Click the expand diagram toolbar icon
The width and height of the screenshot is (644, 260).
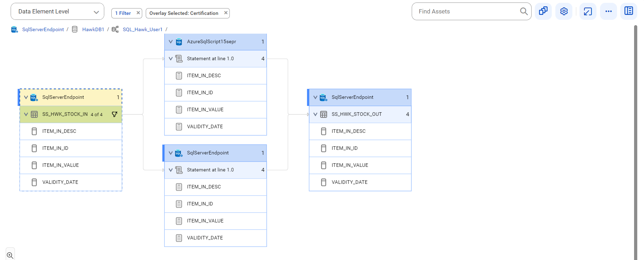588,11
